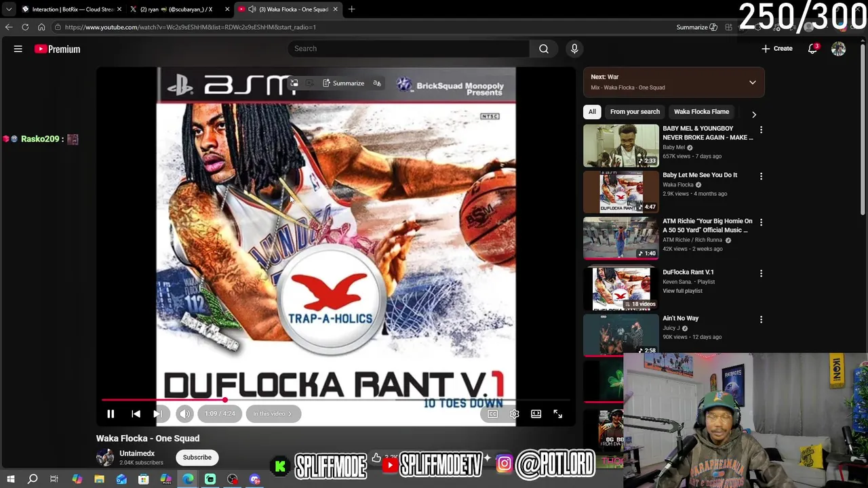The image size is (868, 488).
Task: Click the browser home button
Action: point(41,27)
